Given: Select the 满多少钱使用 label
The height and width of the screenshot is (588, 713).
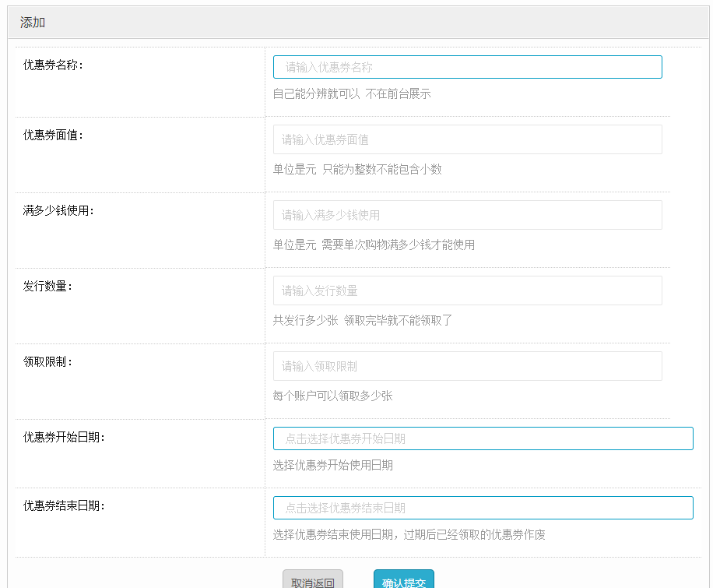Looking at the screenshot, I should (x=59, y=210).
